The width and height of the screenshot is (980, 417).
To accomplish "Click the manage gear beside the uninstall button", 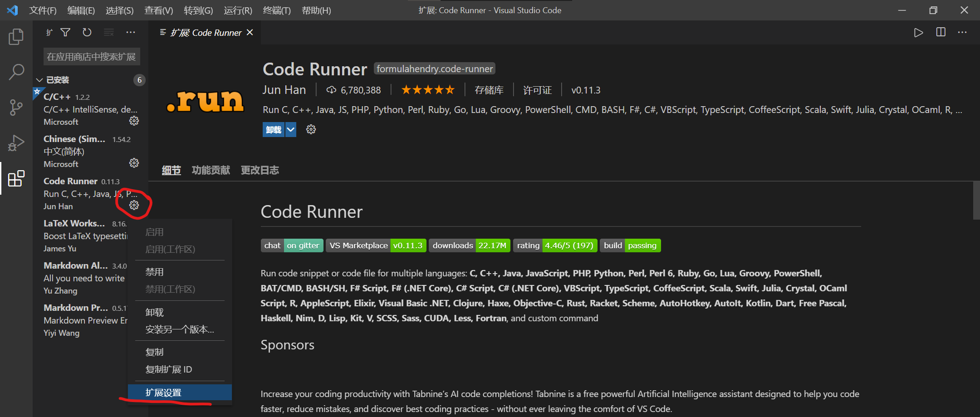I will coord(311,129).
